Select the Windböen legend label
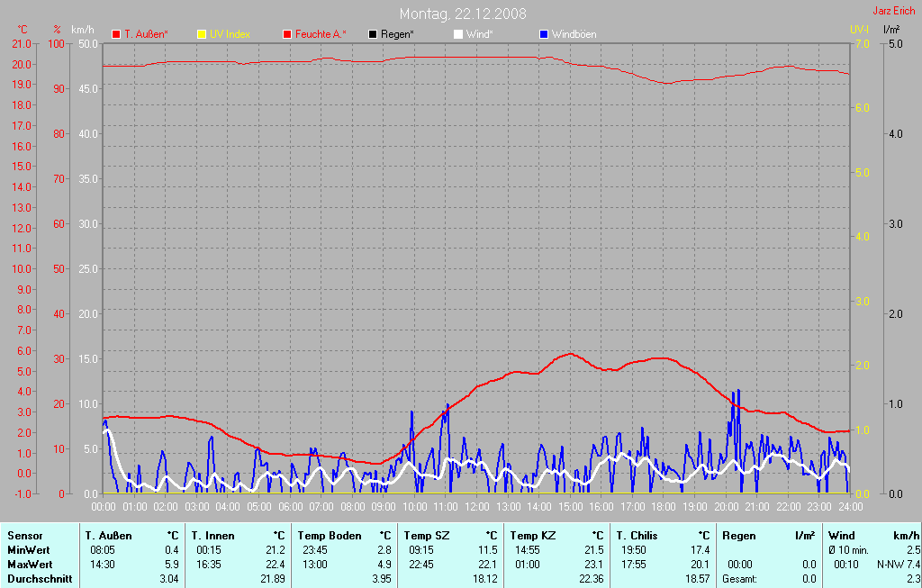This screenshot has height=588, width=922. 573,34
